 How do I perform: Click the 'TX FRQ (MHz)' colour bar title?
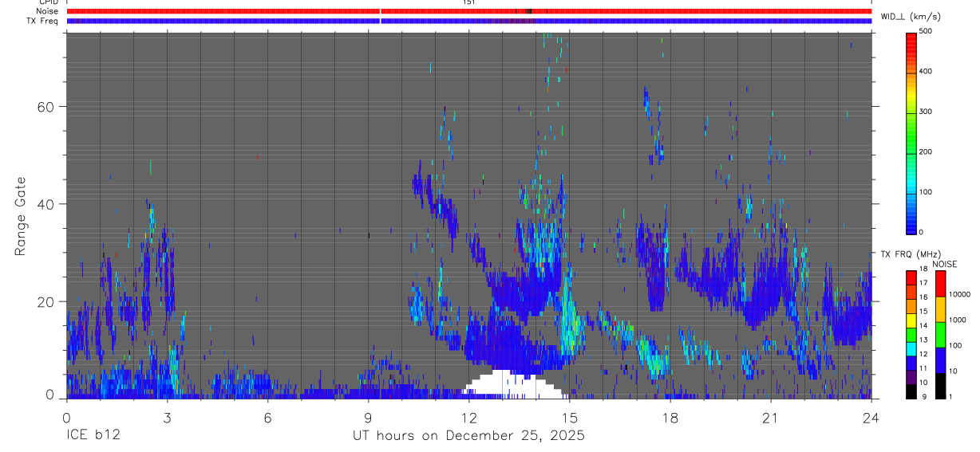tap(910, 254)
